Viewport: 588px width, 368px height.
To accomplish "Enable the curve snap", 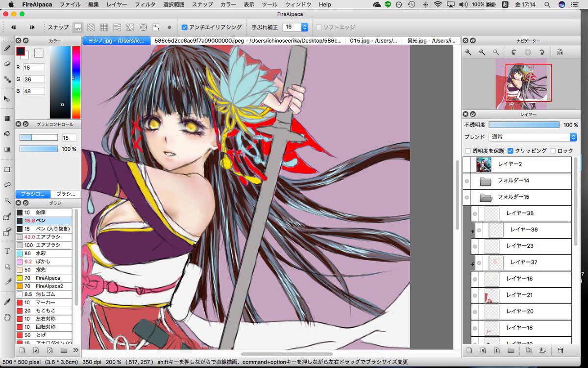I will 156,27.
